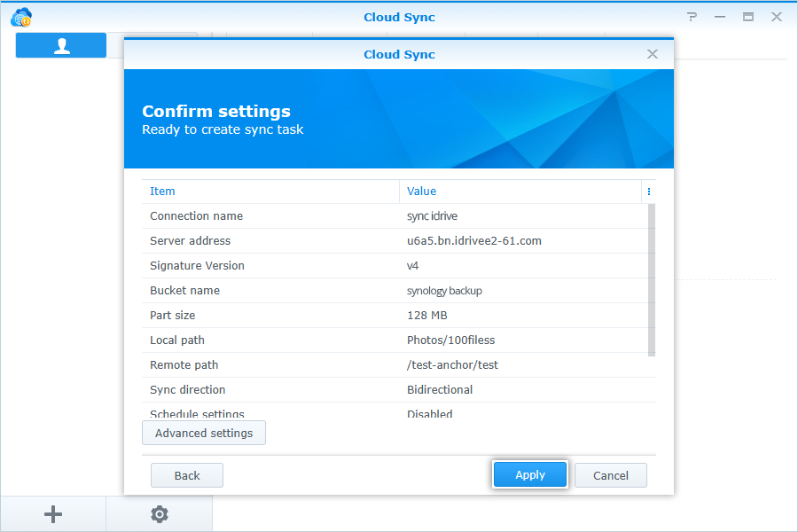Select the Connection name row label
This screenshot has width=798, height=532.
(x=197, y=215)
